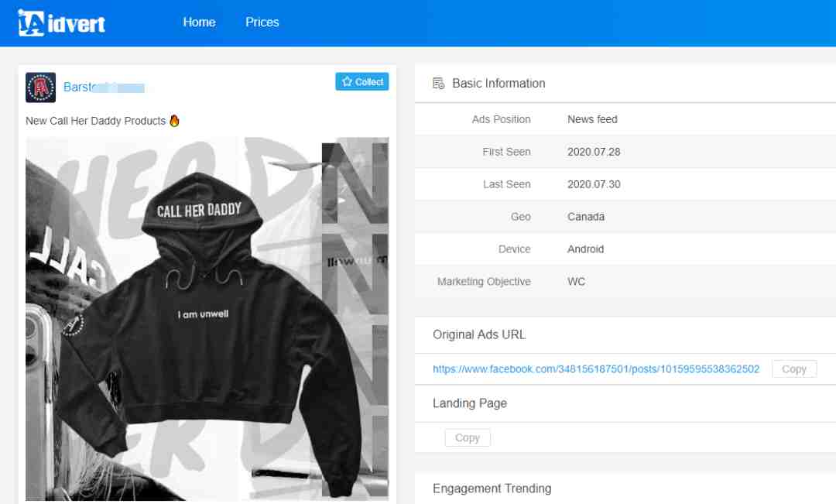
Task: Click the Engagement Trending heading
Action: pyautogui.click(x=492, y=489)
